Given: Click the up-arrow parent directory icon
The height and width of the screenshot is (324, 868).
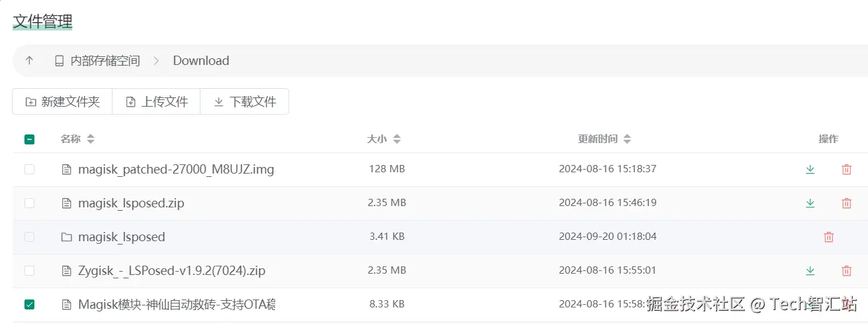Looking at the screenshot, I should click(x=29, y=61).
